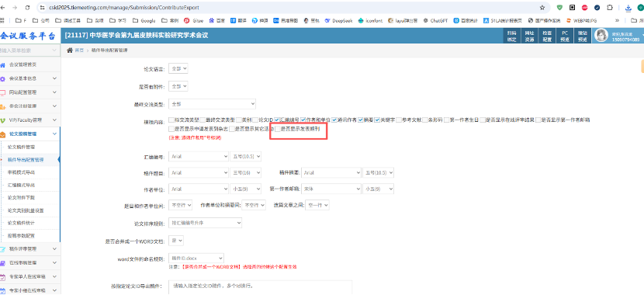Click the home icon in breadcrumb
This screenshot has height=295, width=644.
point(69,50)
